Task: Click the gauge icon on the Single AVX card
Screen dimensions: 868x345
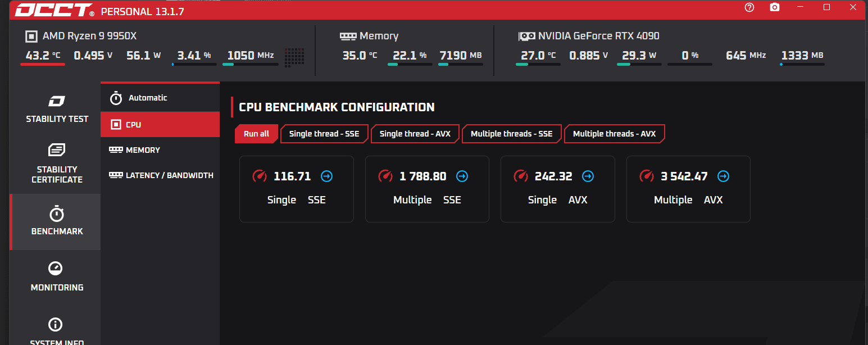Action: point(521,176)
